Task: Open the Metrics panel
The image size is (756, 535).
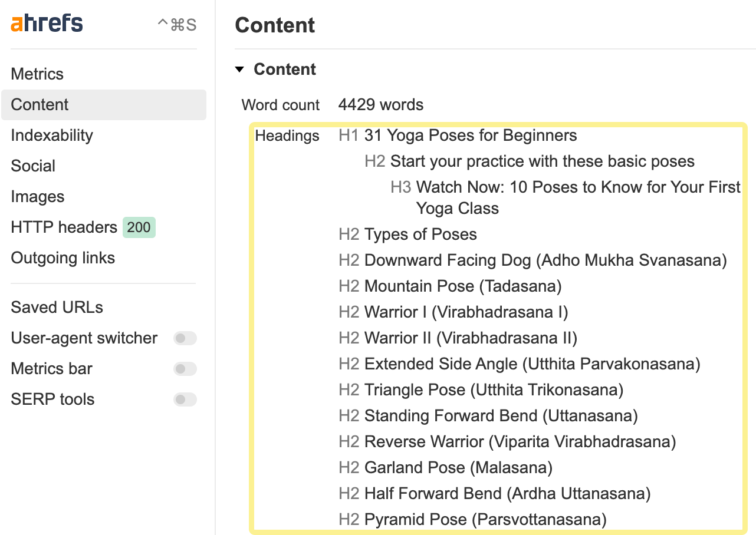Action: click(37, 74)
